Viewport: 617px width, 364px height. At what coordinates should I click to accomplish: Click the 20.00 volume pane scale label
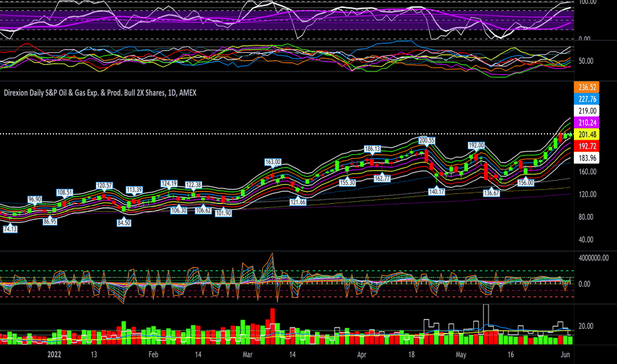[x=585, y=326]
